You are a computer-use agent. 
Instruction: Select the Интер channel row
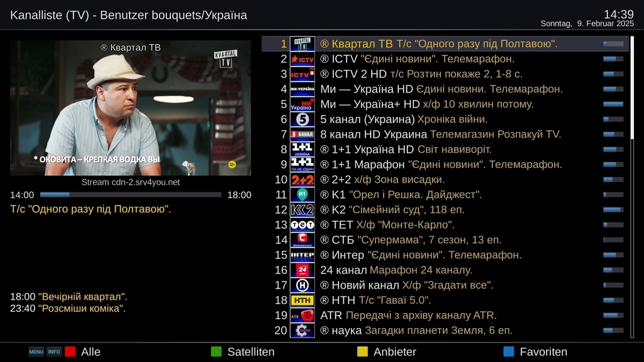[x=445, y=255]
